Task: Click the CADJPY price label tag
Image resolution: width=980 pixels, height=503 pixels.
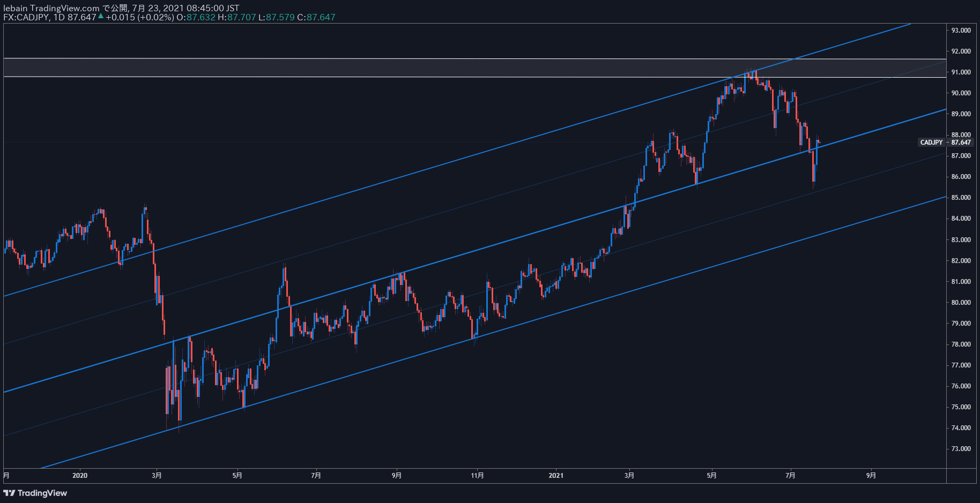Action: [x=931, y=142]
